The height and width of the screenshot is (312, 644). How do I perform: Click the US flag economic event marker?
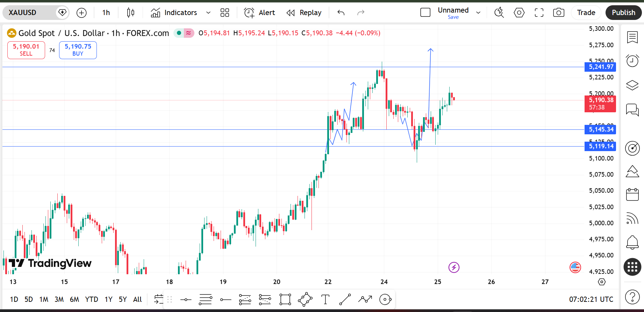pyautogui.click(x=575, y=268)
